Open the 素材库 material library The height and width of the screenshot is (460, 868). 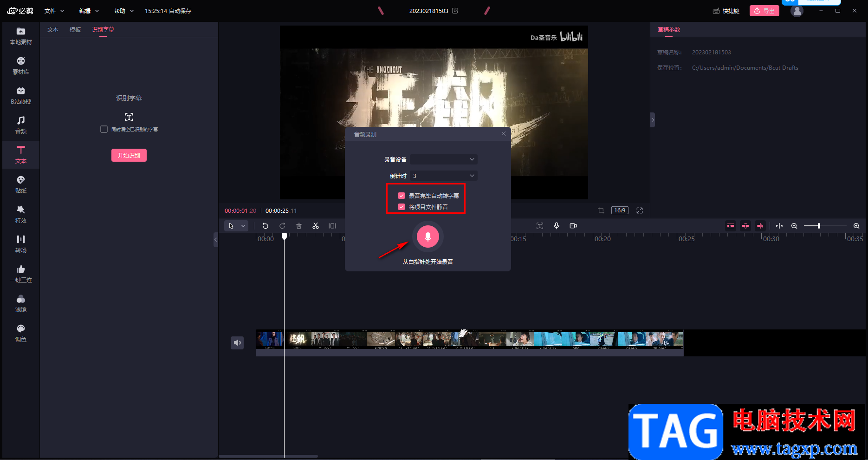(x=21, y=66)
